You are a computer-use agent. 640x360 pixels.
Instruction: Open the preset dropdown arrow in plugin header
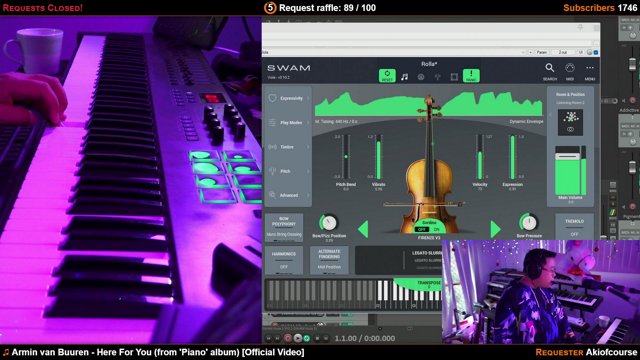pyautogui.click(x=523, y=52)
